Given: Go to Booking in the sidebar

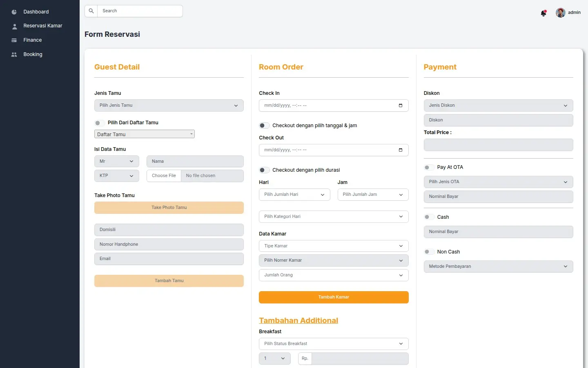Looking at the screenshot, I should (33, 54).
